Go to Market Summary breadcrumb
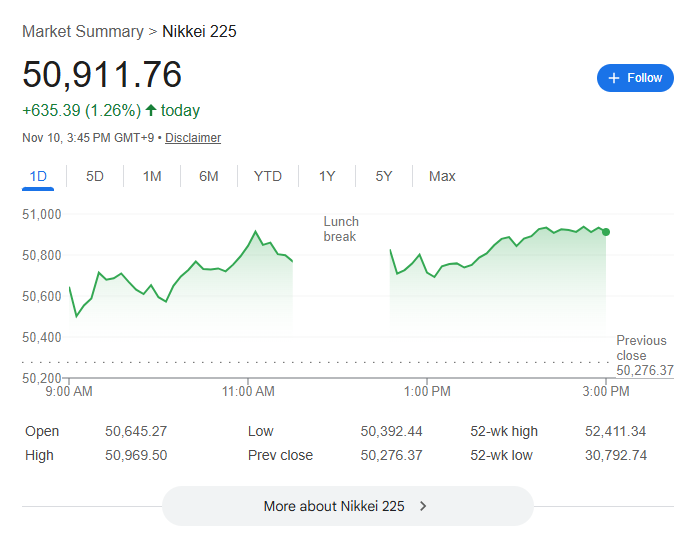 (83, 32)
